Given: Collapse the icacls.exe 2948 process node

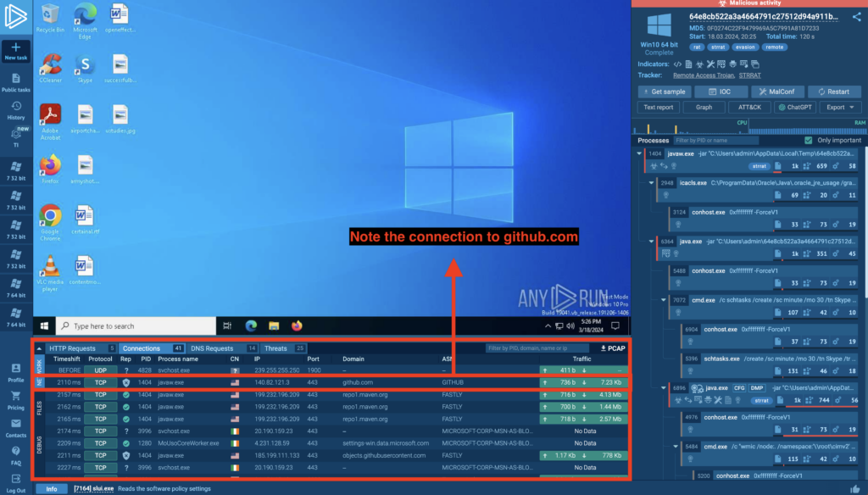Looking at the screenshot, I should pyautogui.click(x=651, y=182).
